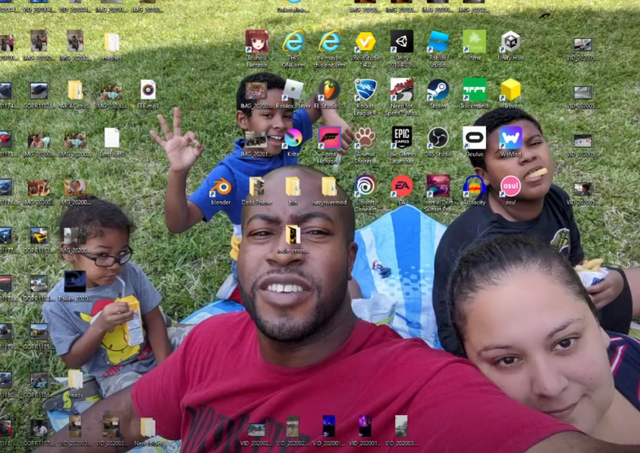Select the food plate photo thumbnail
This screenshot has height=453, width=640.
click(75, 187)
